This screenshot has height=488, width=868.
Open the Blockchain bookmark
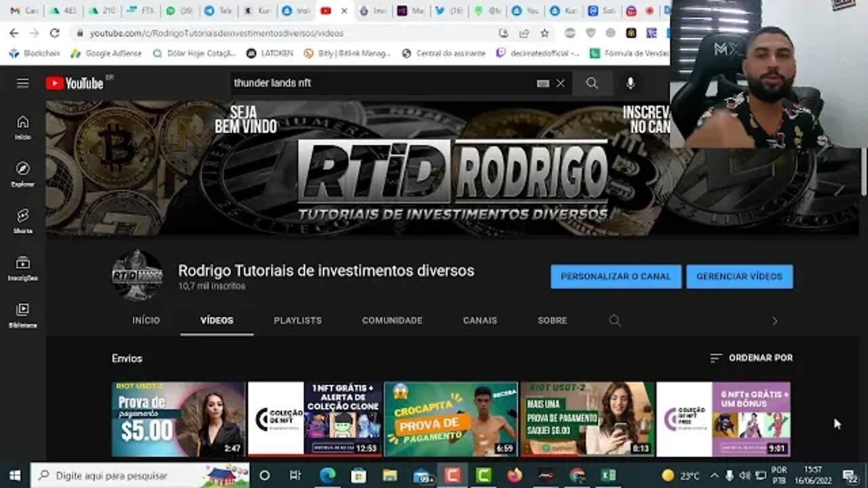[x=35, y=53]
